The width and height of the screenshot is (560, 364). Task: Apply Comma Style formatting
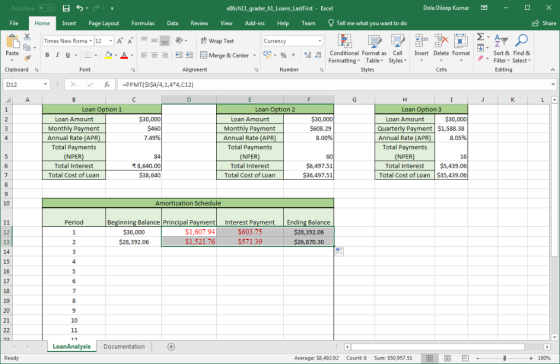tap(293, 55)
